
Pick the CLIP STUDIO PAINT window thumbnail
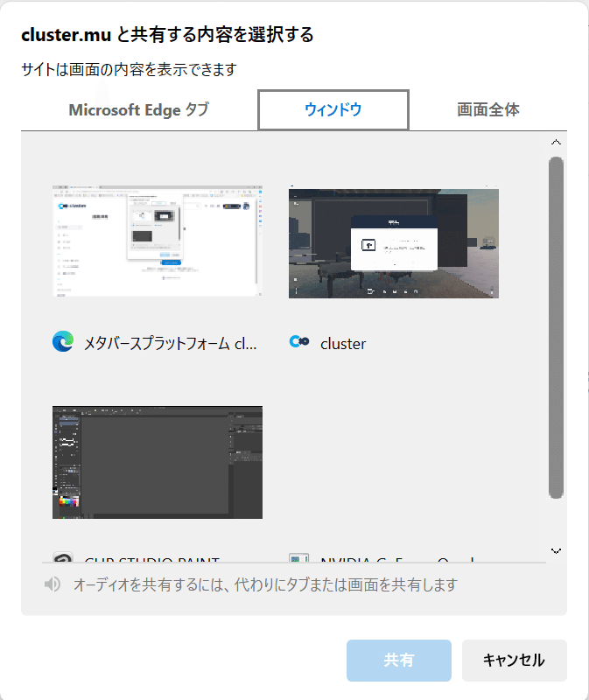(x=158, y=462)
